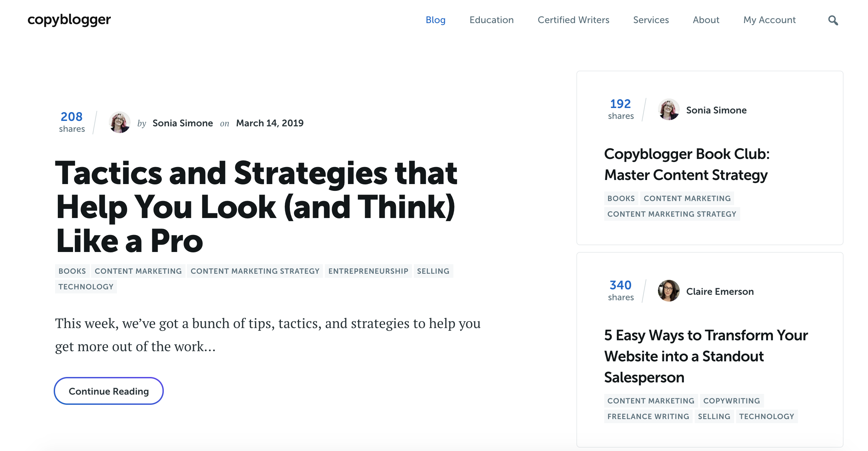Open the Tactics and Strategies article headline

257,207
